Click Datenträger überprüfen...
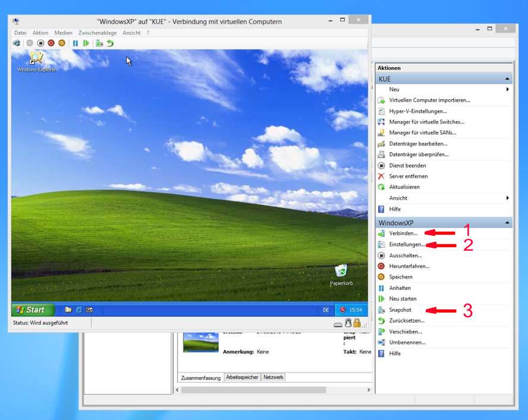Image resolution: width=528 pixels, height=420 pixels. coord(419,154)
